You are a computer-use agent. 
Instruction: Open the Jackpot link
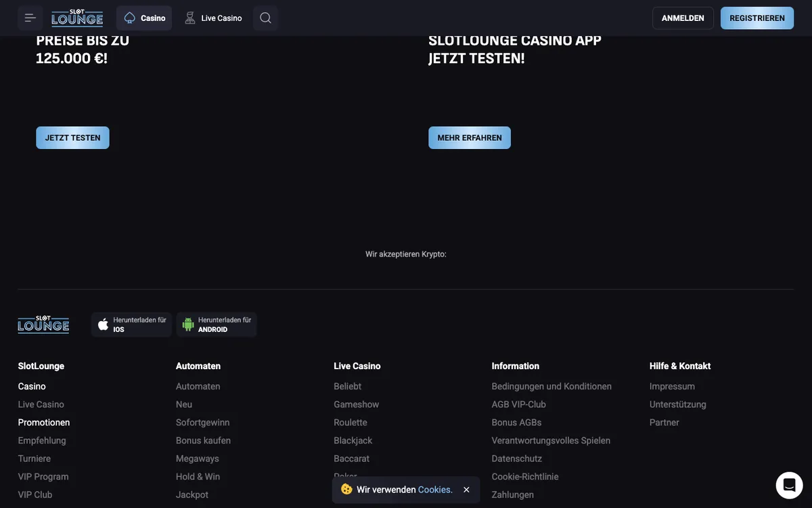[x=192, y=494]
